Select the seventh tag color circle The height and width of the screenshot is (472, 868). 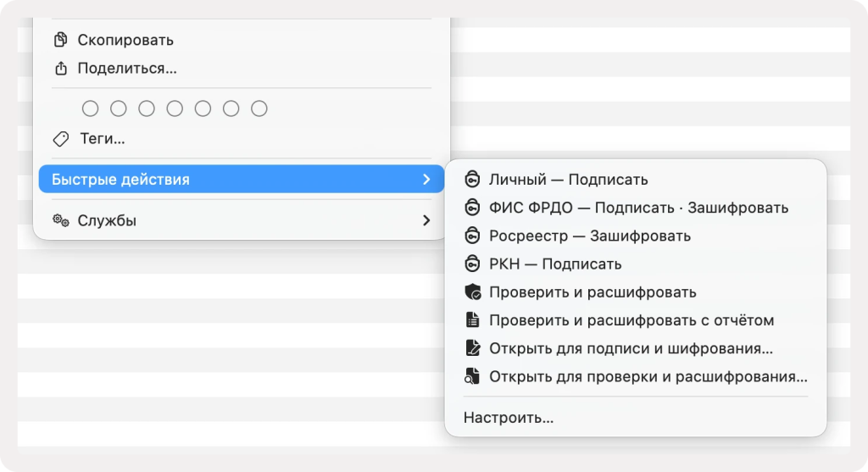259,108
